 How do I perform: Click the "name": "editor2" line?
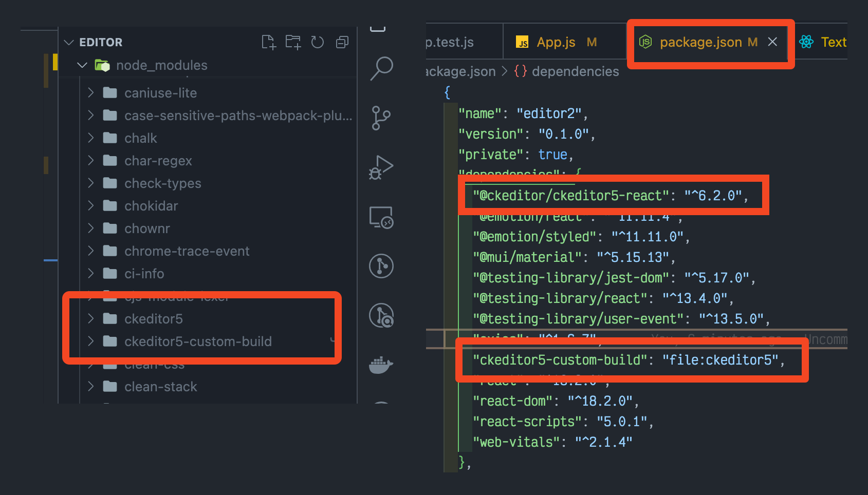point(523,113)
